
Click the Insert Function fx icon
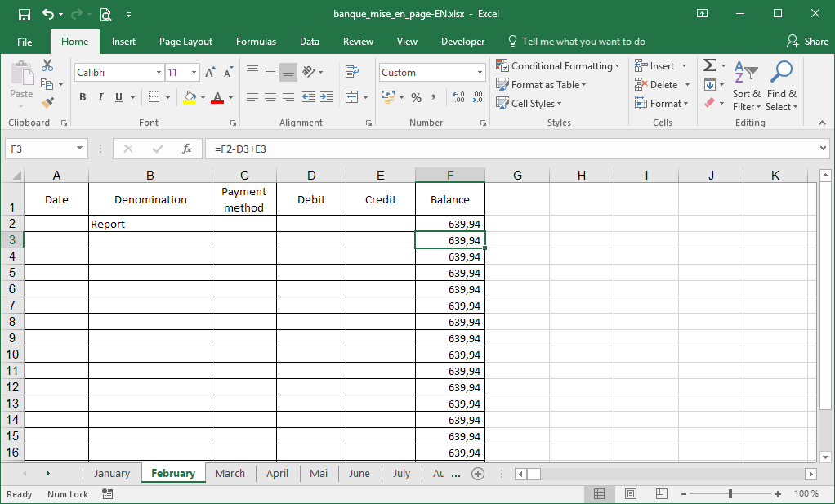tap(187, 149)
